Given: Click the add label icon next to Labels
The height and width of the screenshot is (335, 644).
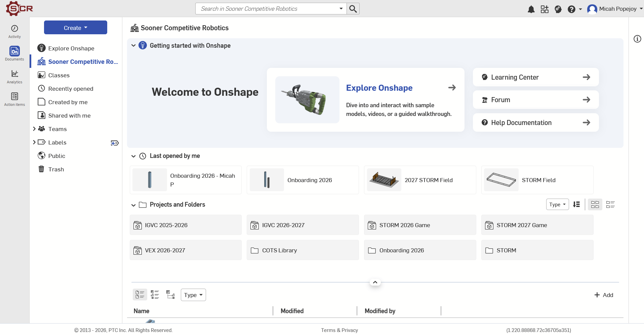Looking at the screenshot, I should click(x=115, y=143).
